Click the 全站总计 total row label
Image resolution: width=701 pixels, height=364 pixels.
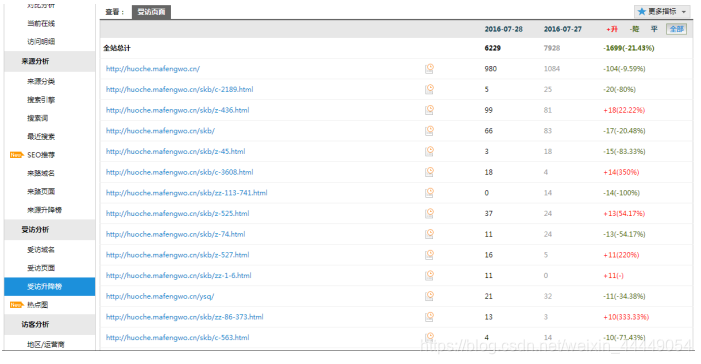pos(117,48)
